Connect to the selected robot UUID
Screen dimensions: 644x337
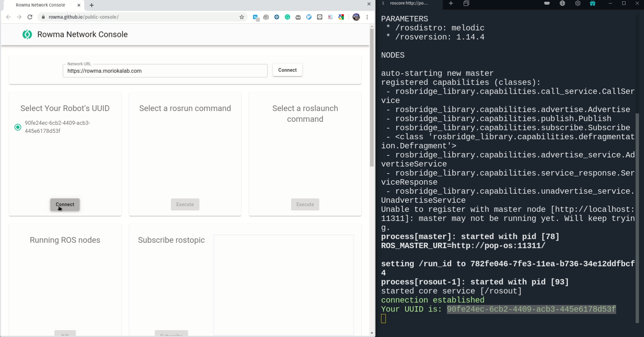point(65,204)
